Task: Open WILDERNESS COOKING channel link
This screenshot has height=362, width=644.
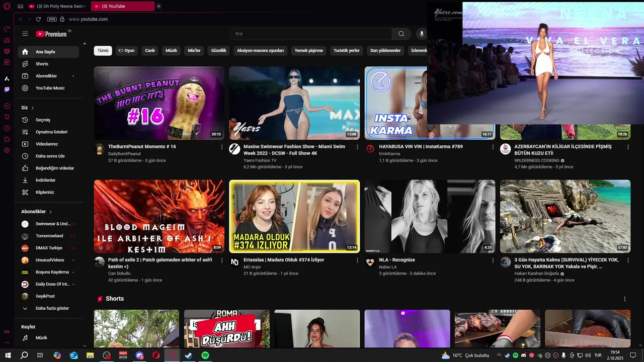Action: click(537, 160)
